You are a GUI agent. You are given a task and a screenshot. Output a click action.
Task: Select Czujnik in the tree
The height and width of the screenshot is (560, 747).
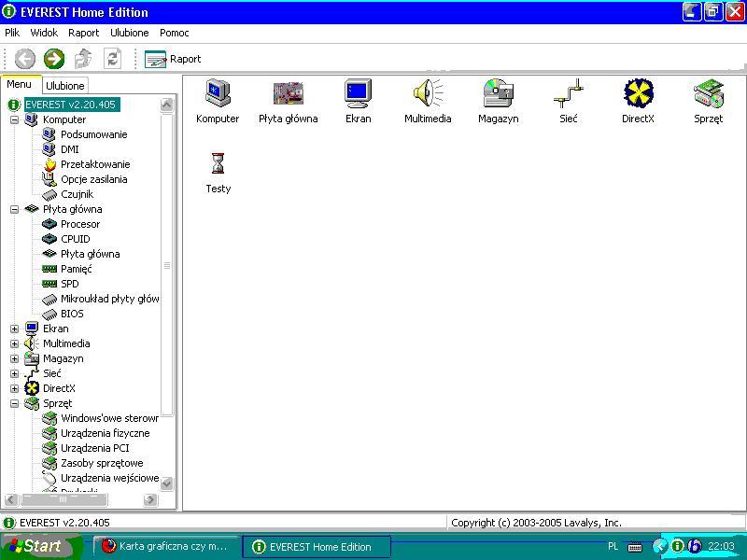[78, 194]
